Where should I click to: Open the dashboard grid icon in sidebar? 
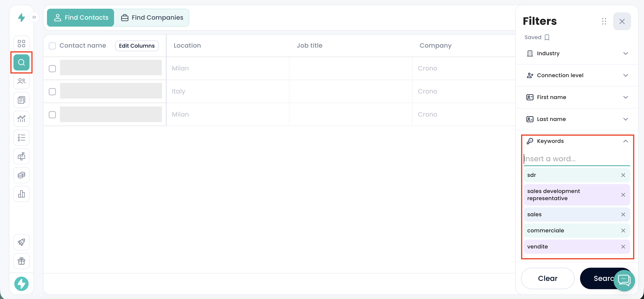coord(21,44)
